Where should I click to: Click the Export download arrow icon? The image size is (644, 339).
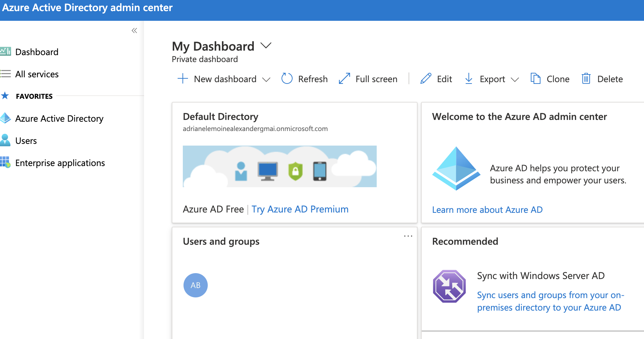click(x=468, y=79)
